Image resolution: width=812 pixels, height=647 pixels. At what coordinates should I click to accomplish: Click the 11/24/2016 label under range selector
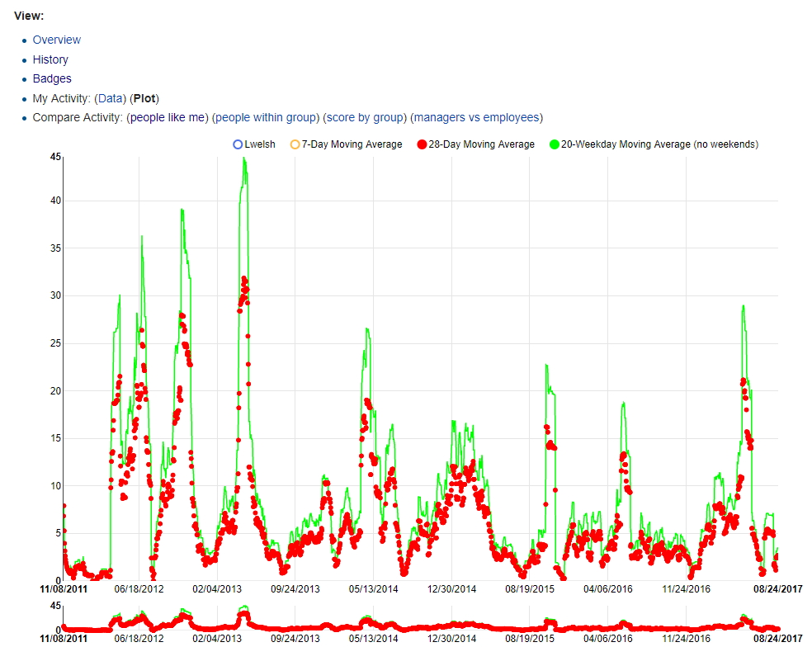tap(687, 638)
